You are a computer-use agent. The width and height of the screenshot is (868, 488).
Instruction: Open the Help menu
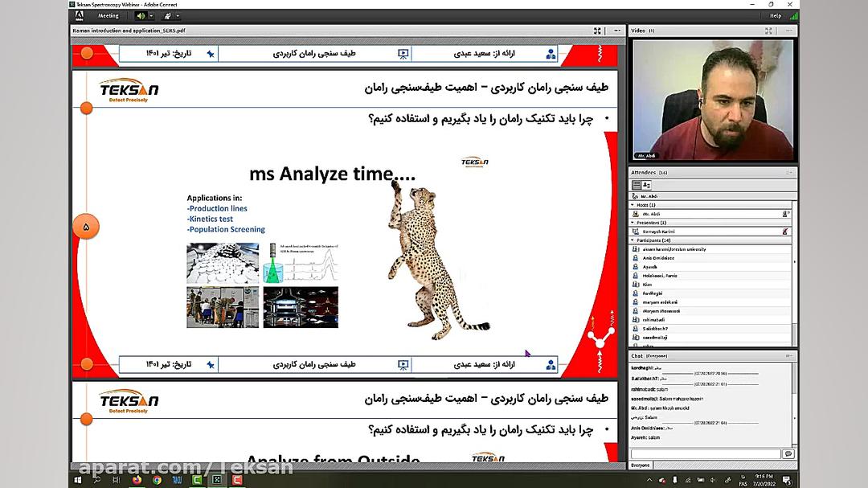(x=775, y=15)
